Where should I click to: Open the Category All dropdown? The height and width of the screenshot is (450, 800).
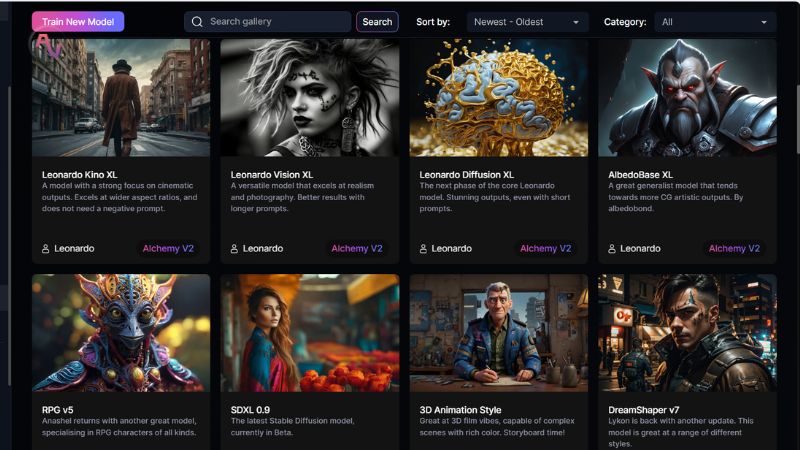715,22
